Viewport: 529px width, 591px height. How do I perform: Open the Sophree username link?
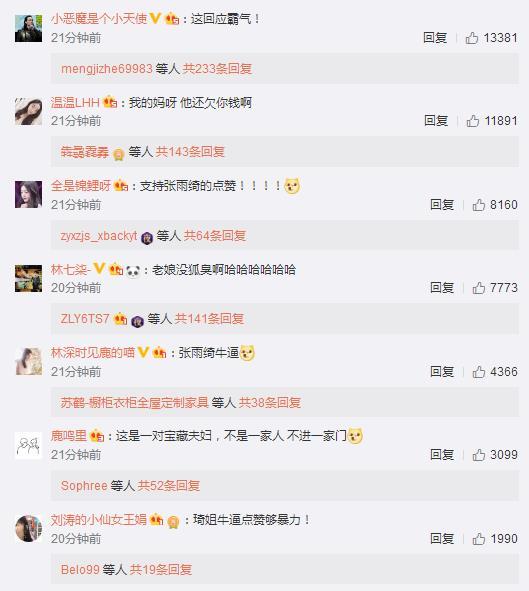point(84,485)
